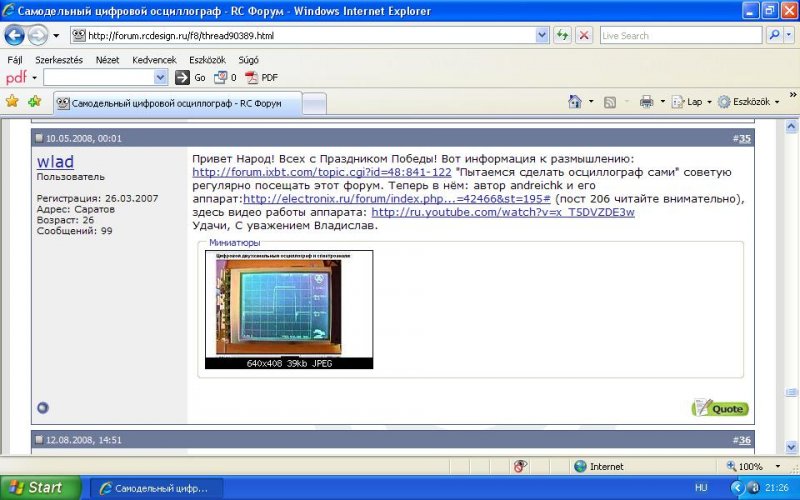Select the Самодельный цифровой осциллограф tab
This screenshot has height=500, width=800.
[177, 104]
